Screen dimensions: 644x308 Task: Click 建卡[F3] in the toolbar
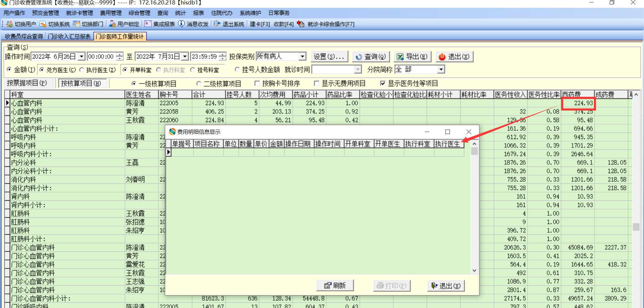click(260, 24)
